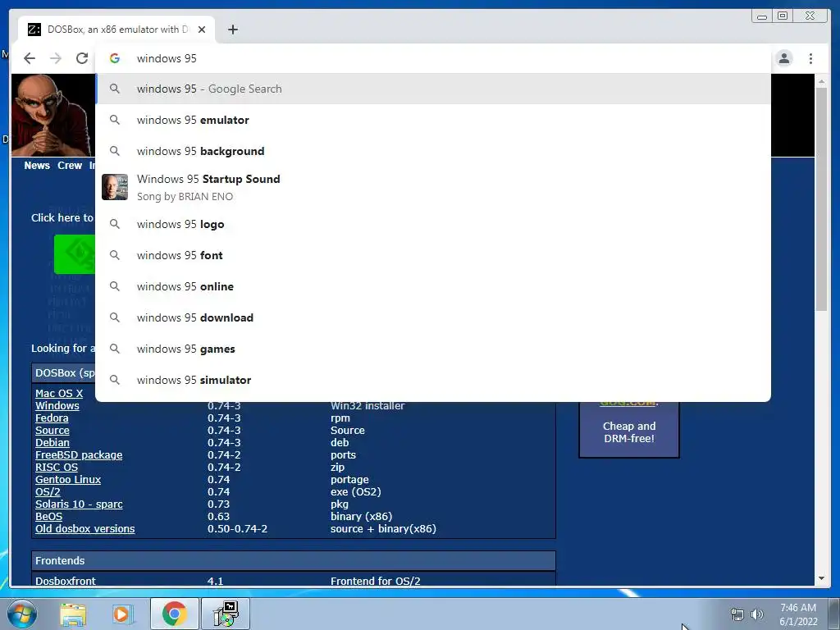The height and width of the screenshot is (630, 840).
Task: Click the installer setup icon in the taskbar
Action: point(225,614)
